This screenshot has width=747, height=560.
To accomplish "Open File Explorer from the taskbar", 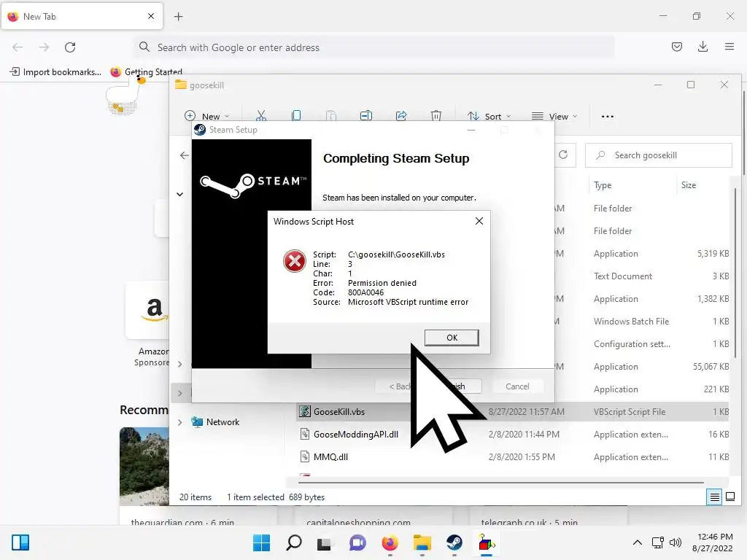I will (422, 542).
